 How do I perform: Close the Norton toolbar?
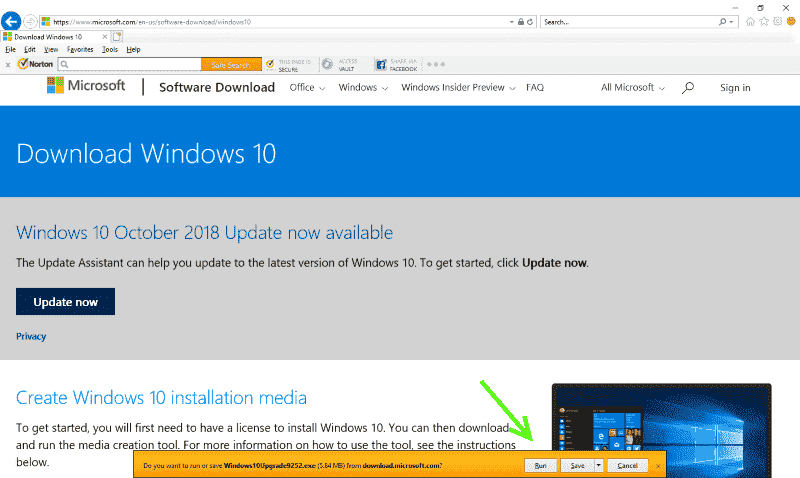pos(8,65)
